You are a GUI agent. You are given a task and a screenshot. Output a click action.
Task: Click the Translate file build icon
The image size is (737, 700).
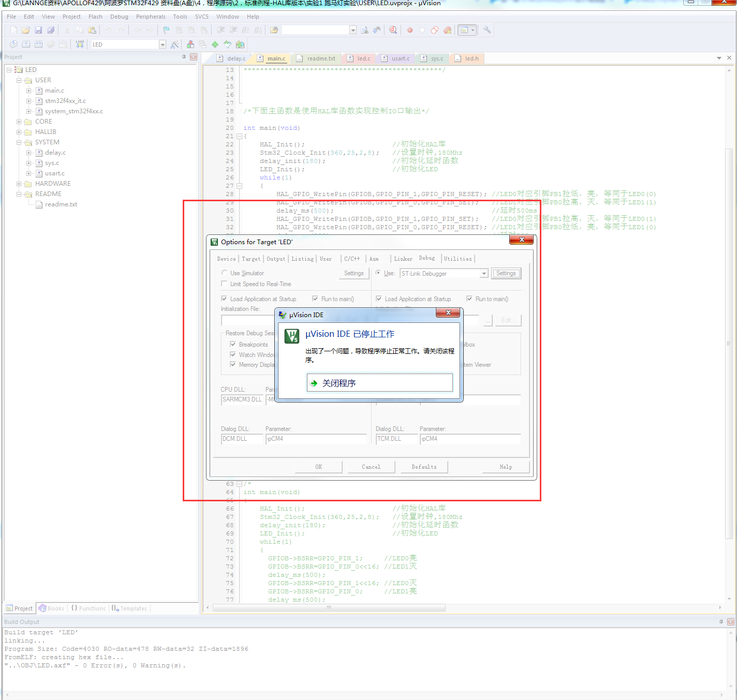pos(13,44)
